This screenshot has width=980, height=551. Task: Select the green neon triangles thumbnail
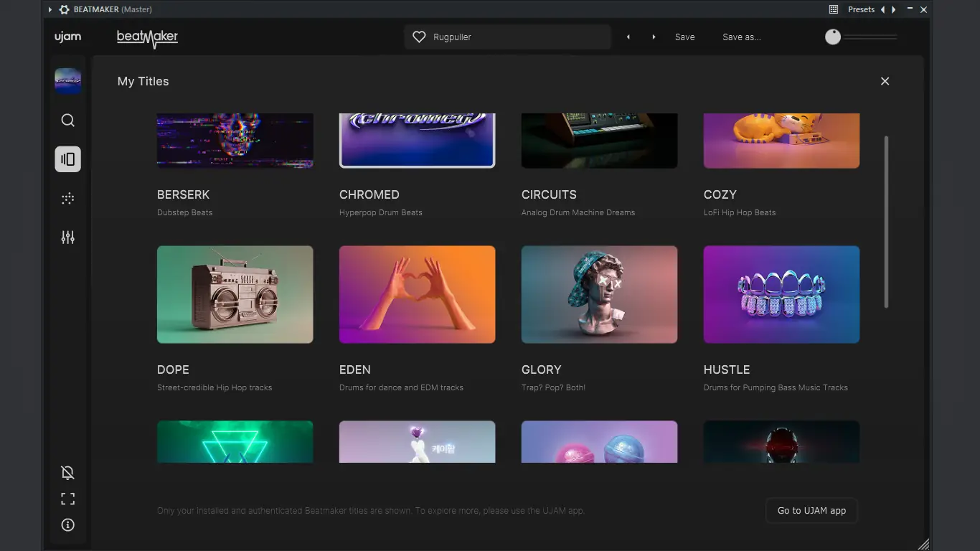pyautogui.click(x=235, y=442)
